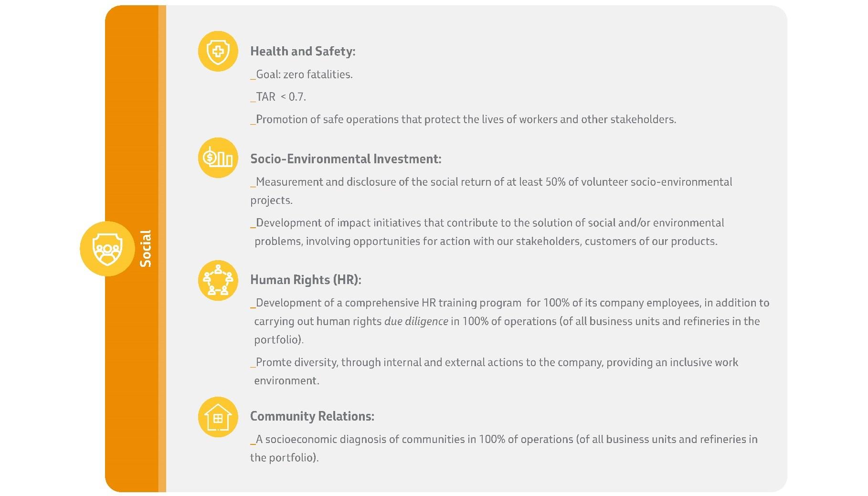Click the Social shield people icon
This screenshot has width=868, height=496.
coord(107,249)
